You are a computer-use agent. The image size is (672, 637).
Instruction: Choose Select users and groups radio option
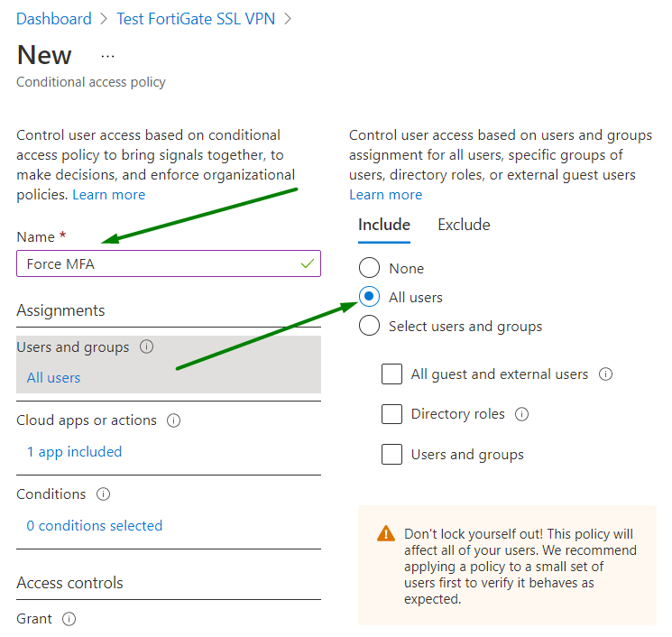pyautogui.click(x=369, y=326)
